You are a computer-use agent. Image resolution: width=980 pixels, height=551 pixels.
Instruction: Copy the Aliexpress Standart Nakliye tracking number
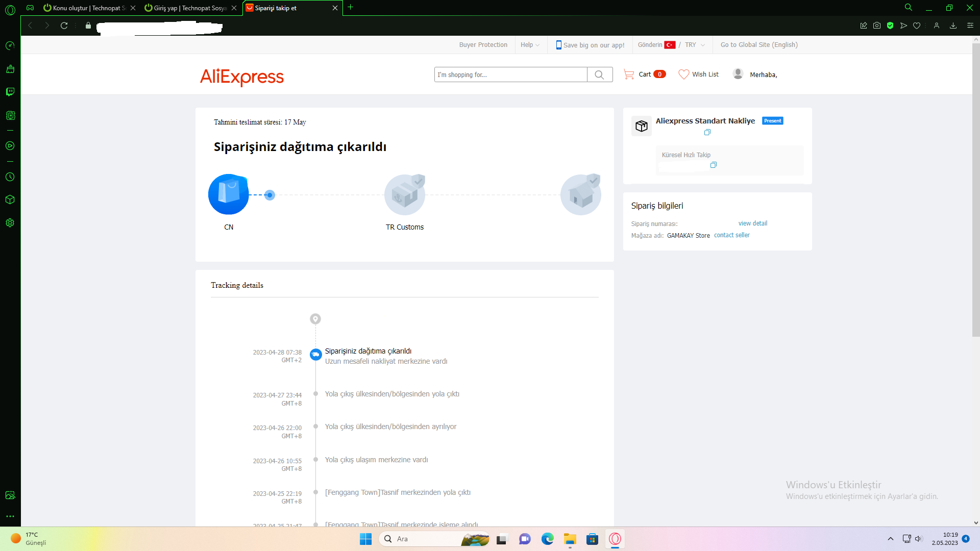[707, 133]
